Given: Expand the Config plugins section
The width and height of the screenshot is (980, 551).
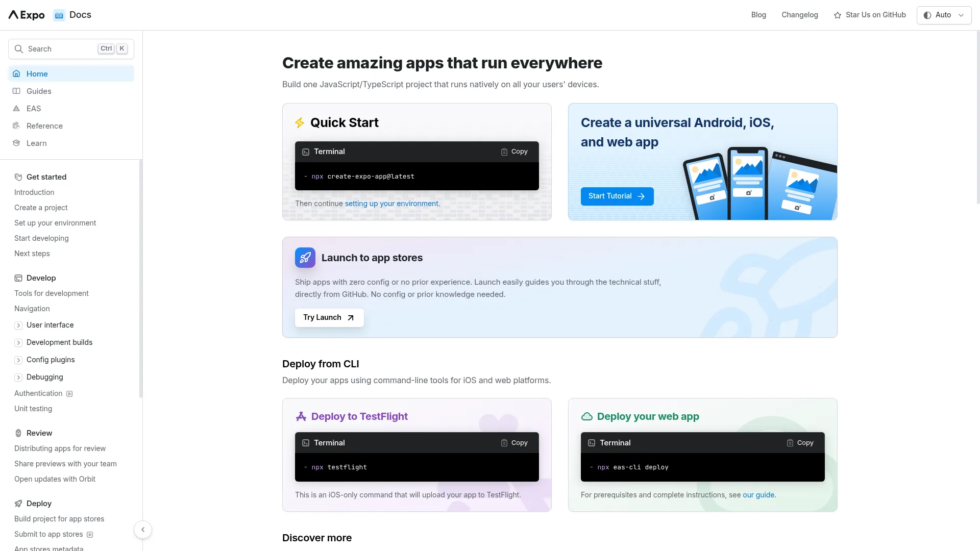Looking at the screenshot, I should point(18,360).
